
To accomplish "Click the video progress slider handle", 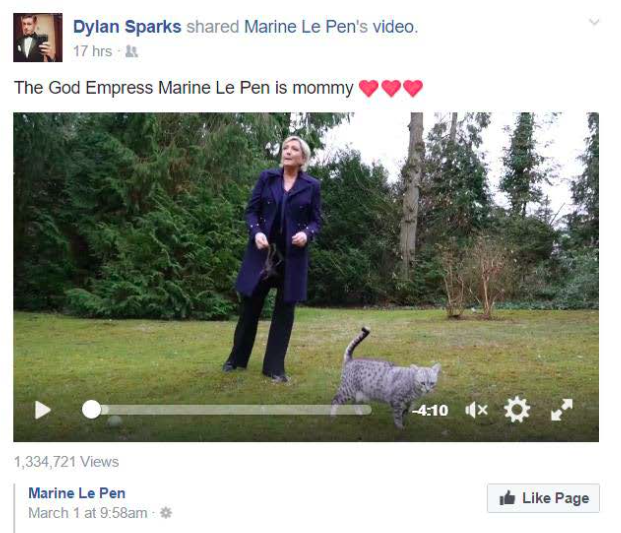I will (x=91, y=409).
